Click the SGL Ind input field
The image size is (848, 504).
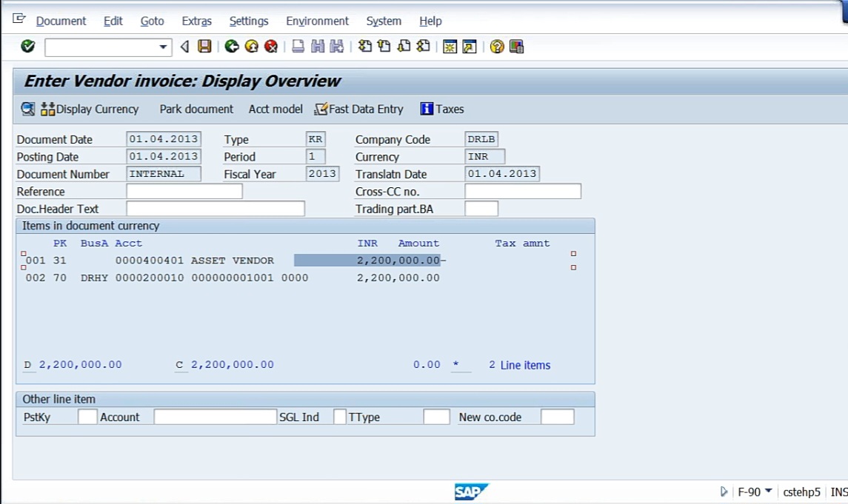[340, 417]
